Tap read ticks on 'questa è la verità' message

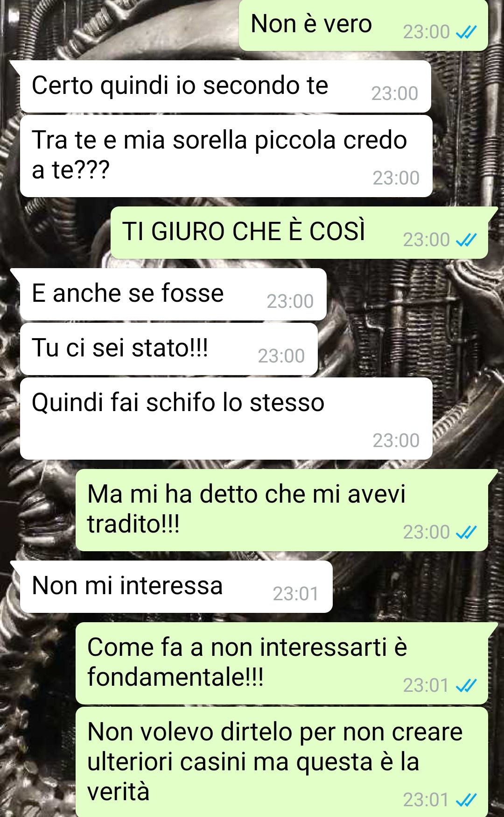coord(466,801)
